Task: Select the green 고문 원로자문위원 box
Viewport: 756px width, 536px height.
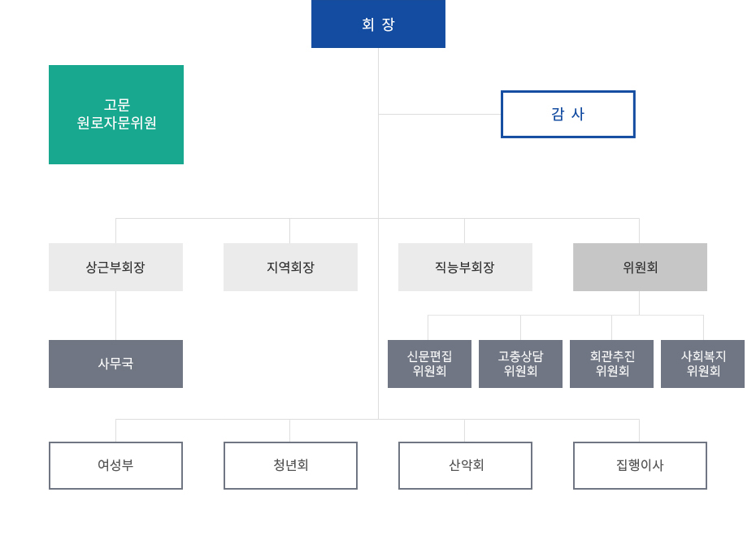Action: (x=116, y=115)
